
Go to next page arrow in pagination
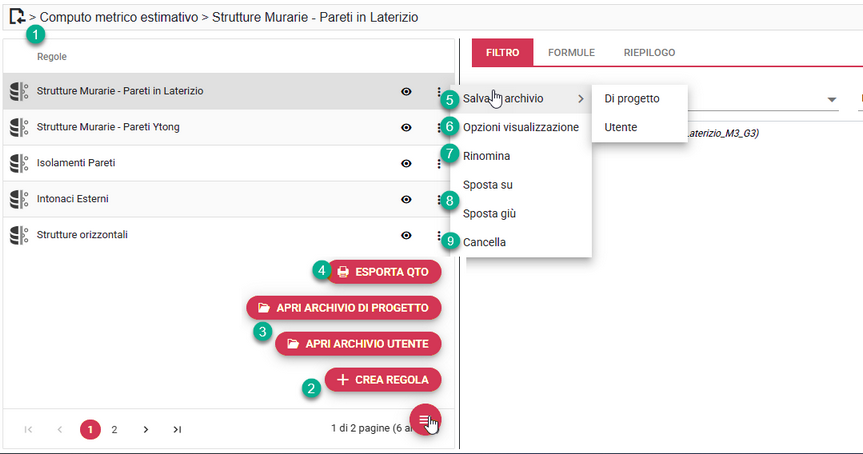(x=146, y=429)
